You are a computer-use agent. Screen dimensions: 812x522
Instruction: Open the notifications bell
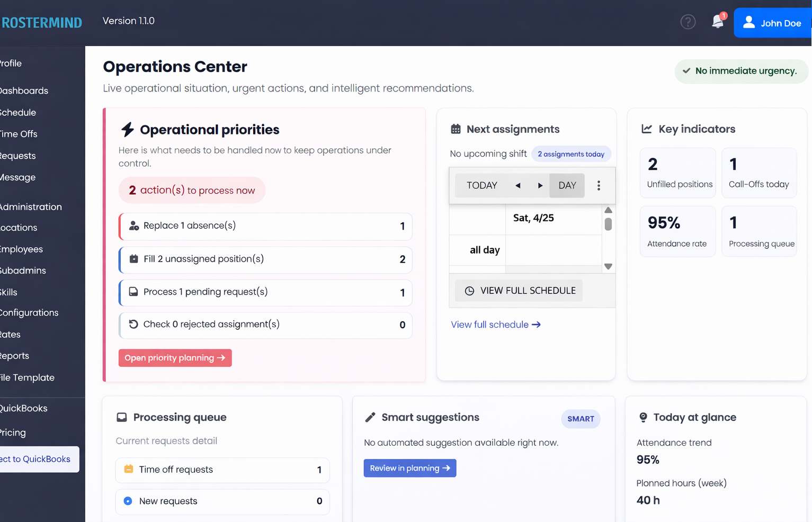(717, 21)
